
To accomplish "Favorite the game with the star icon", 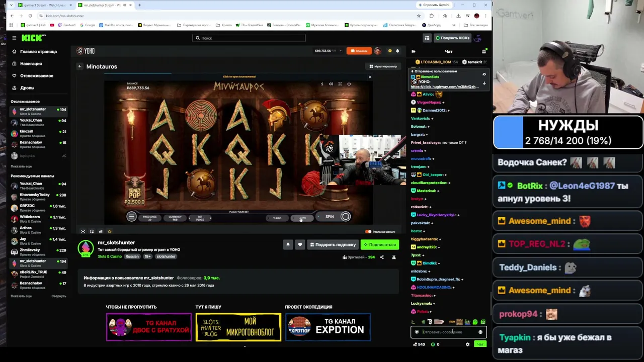I will click(109, 232).
